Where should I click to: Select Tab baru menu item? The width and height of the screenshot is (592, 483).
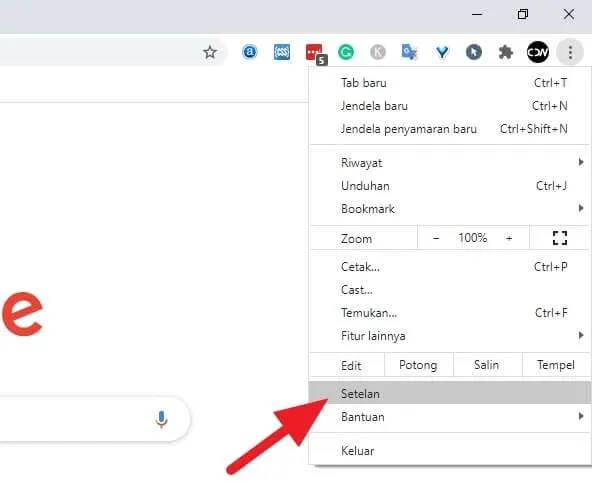coord(449,83)
